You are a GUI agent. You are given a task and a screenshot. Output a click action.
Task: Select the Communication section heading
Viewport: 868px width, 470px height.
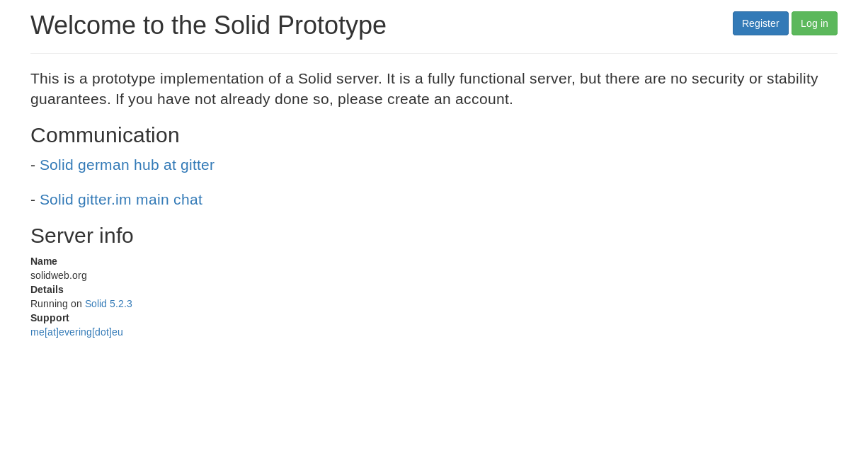(105, 135)
